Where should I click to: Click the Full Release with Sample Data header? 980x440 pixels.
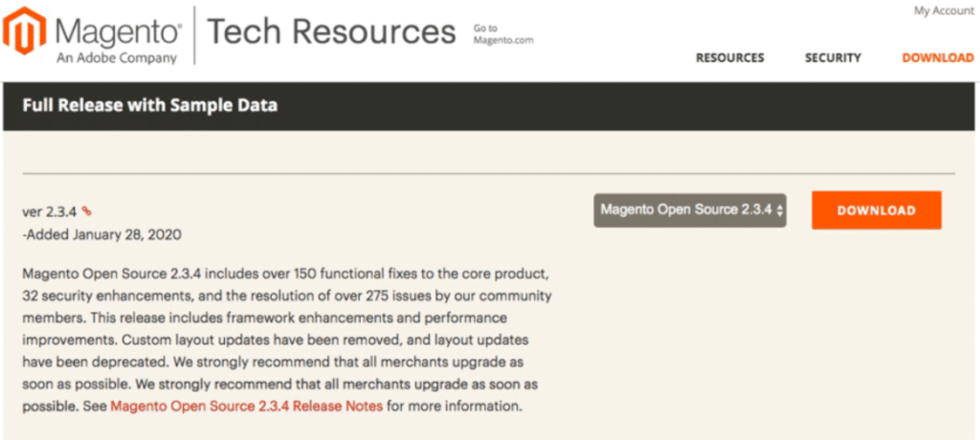pos(150,105)
